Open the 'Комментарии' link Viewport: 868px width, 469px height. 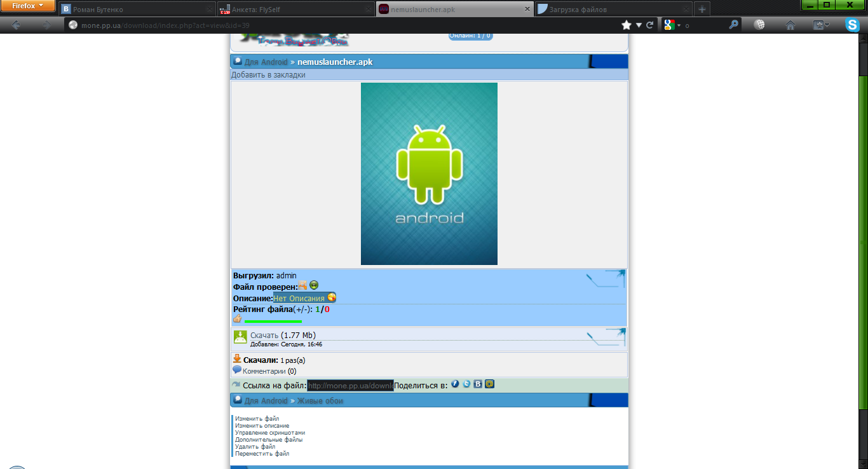(264, 371)
